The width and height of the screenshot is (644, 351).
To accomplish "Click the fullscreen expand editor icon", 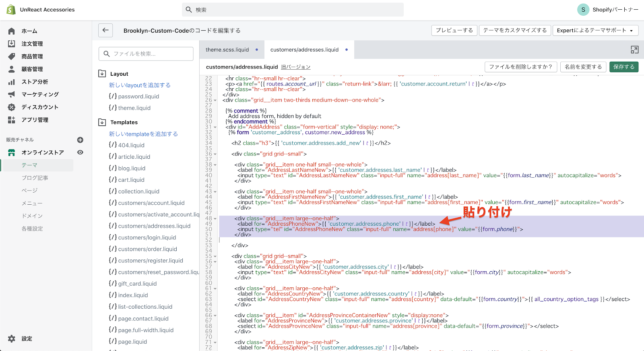I will click(634, 50).
